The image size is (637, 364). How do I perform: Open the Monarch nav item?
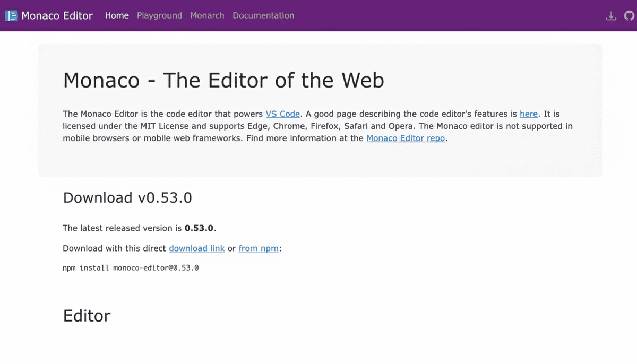(x=207, y=15)
